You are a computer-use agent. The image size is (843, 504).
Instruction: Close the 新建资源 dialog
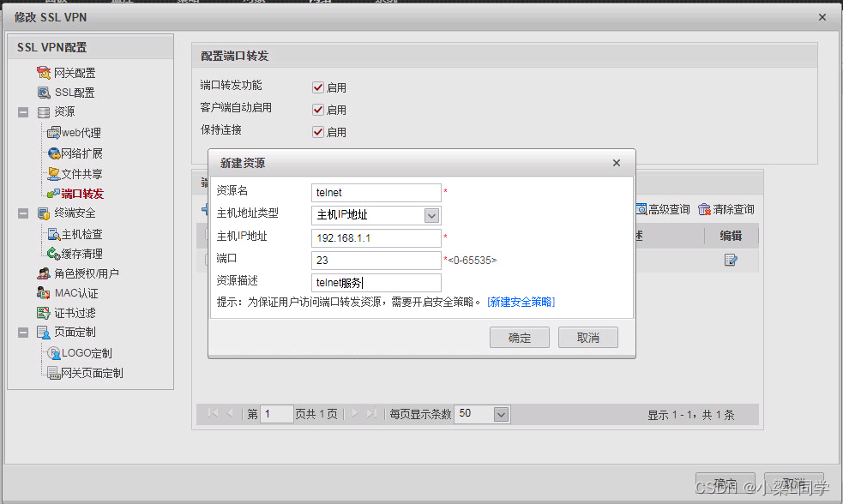617,163
